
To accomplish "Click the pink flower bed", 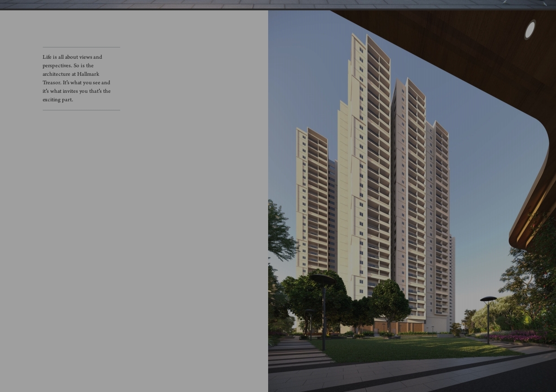I will pyautogui.click(x=516, y=337).
